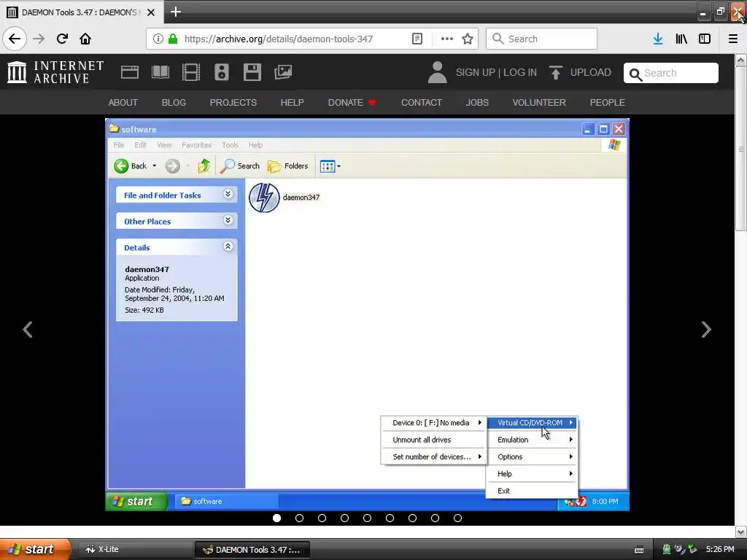
Task: Focus the browser toolbar Search field
Action: (541, 39)
